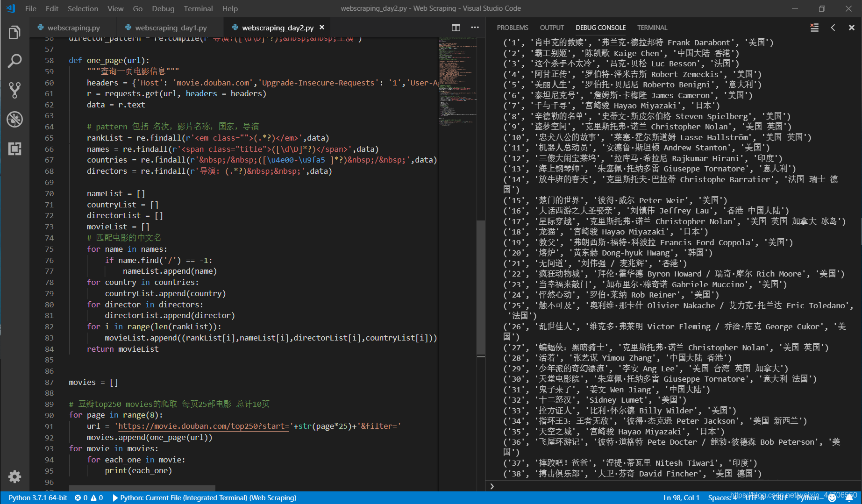Click 'movies.append(one_page(url))' line

click(150, 437)
